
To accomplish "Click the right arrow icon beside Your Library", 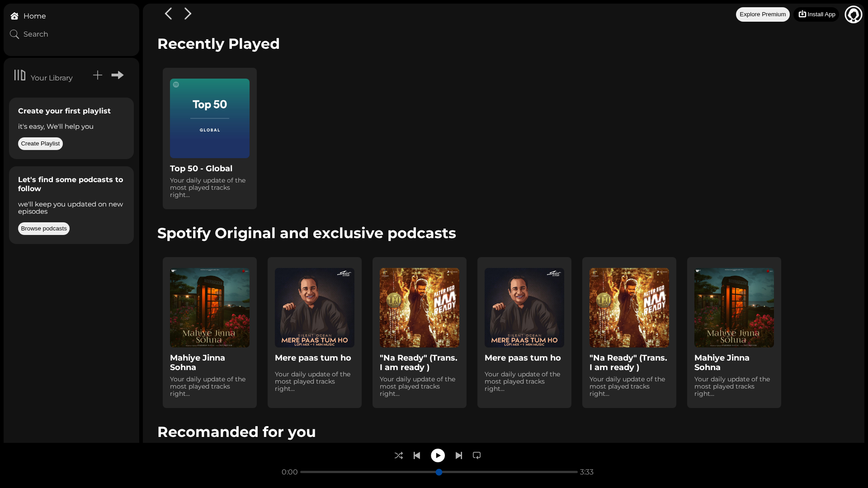I will point(118,75).
